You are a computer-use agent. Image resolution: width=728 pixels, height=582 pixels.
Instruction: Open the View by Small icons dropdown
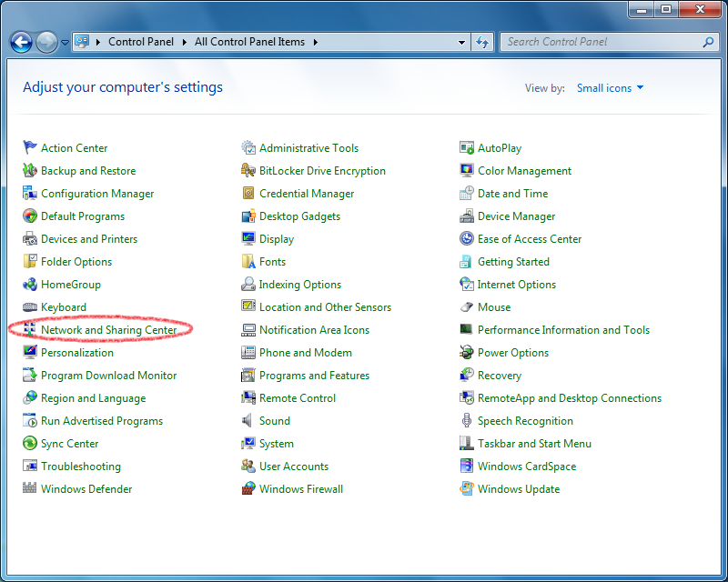coord(610,88)
